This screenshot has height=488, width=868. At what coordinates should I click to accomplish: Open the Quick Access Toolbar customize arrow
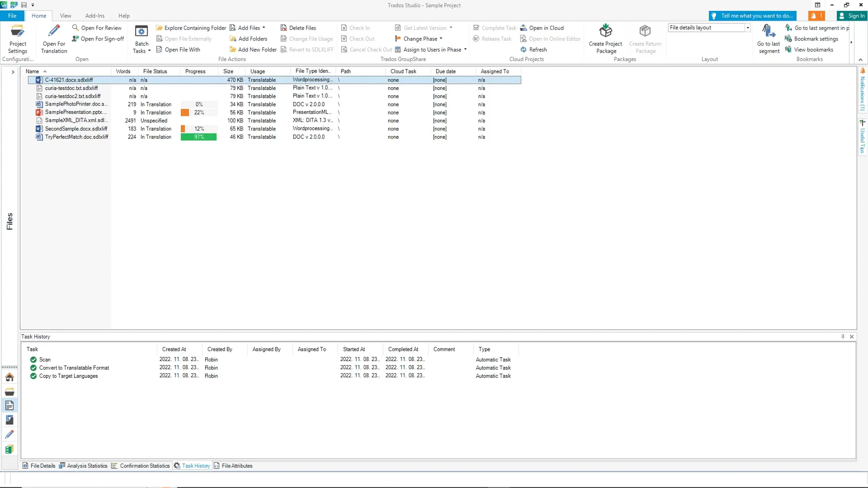(33, 5)
